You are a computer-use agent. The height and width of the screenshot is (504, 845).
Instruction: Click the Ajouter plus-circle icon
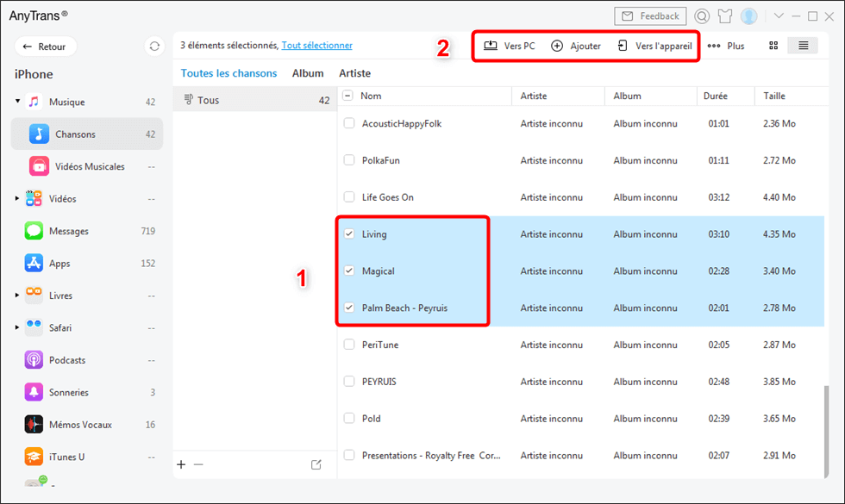(557, 46)
